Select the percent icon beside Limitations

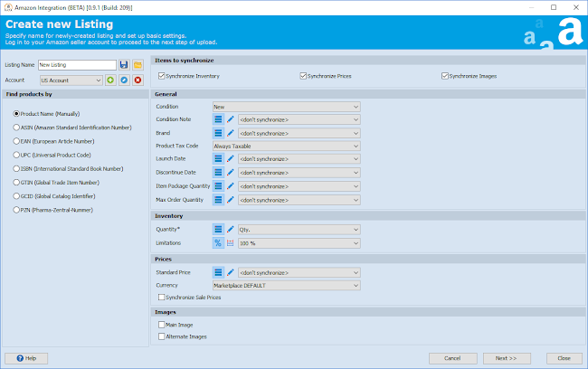coord(218,243)
